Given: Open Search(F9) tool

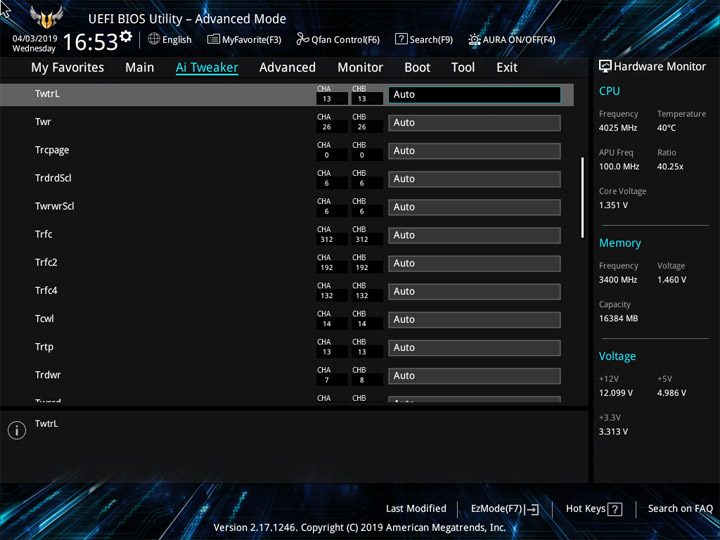Looking at the screenshot, I should point(424,39).
